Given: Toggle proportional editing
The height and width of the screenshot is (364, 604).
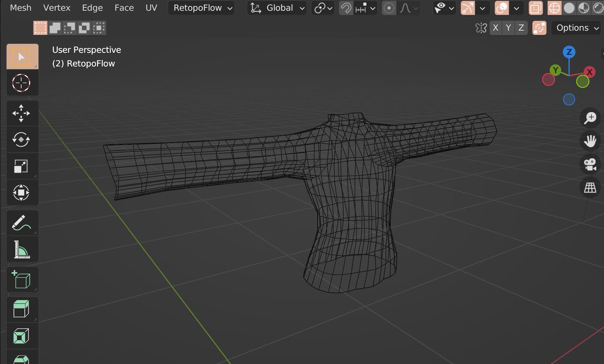Looking at the screenshot, I should coord(389,8).
